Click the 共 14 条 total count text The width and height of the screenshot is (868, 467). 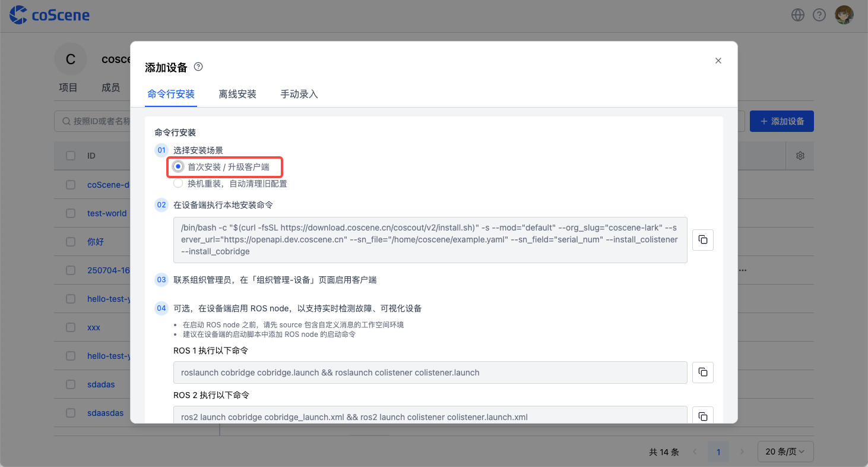(x=664, y=452)
